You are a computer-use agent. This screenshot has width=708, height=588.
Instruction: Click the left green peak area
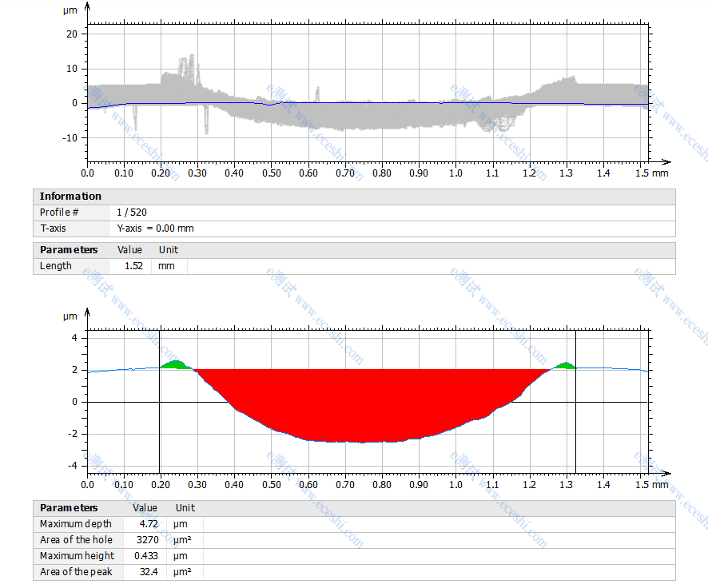click(176, 365)
